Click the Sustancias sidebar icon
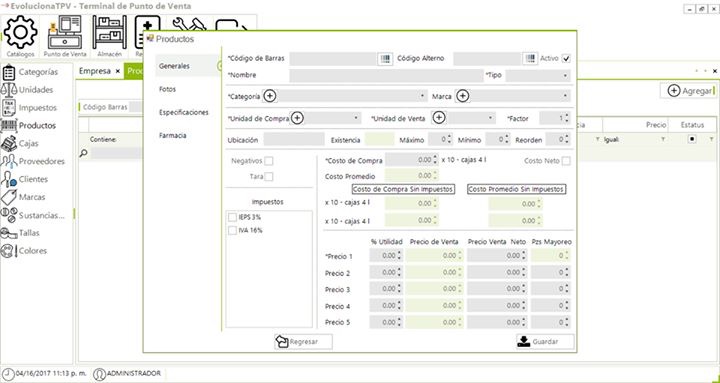This screenshot has height=383, width=720. 9,214
